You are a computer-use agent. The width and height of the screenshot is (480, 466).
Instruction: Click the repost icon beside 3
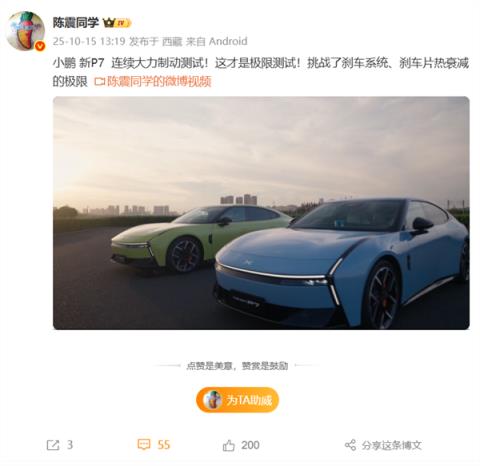point(53,445)
